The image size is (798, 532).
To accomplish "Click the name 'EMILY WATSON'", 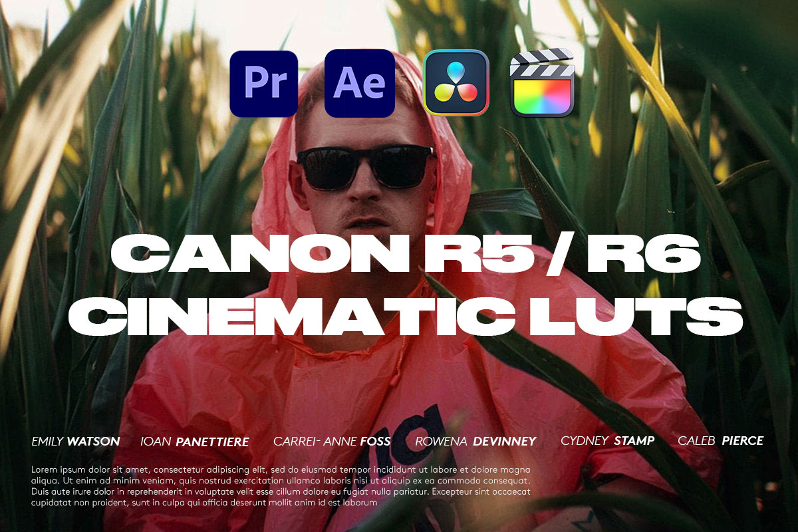I will [x=75, y=441].
